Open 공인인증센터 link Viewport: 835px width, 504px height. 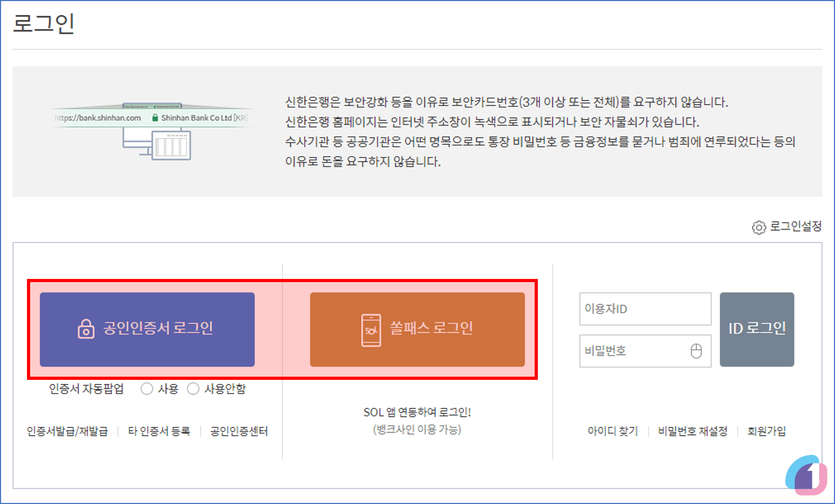(x=239, y=431)
